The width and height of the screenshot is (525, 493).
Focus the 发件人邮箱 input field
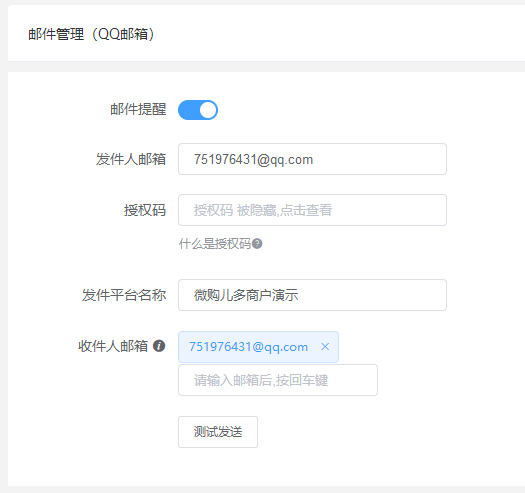pos(312,159)
